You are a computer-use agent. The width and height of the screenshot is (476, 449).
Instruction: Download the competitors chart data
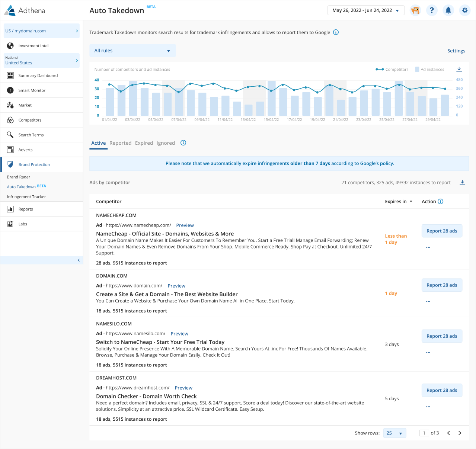(459, 69)
